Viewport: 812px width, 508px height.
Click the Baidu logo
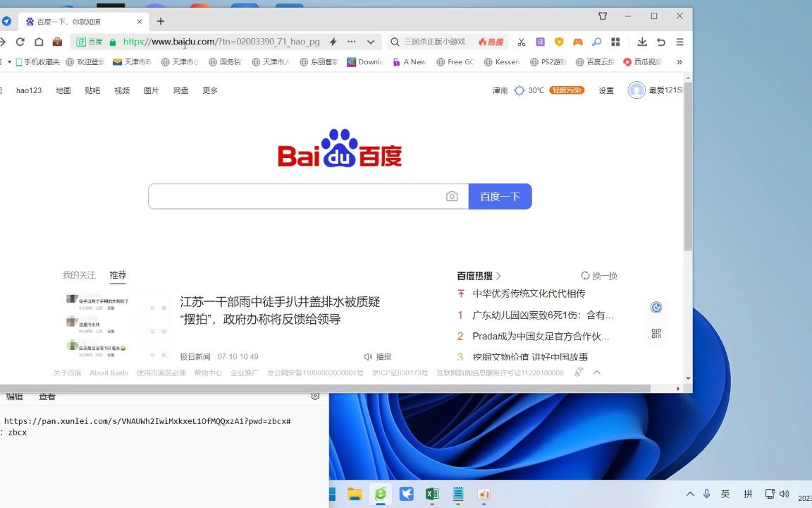pos(340,148)
